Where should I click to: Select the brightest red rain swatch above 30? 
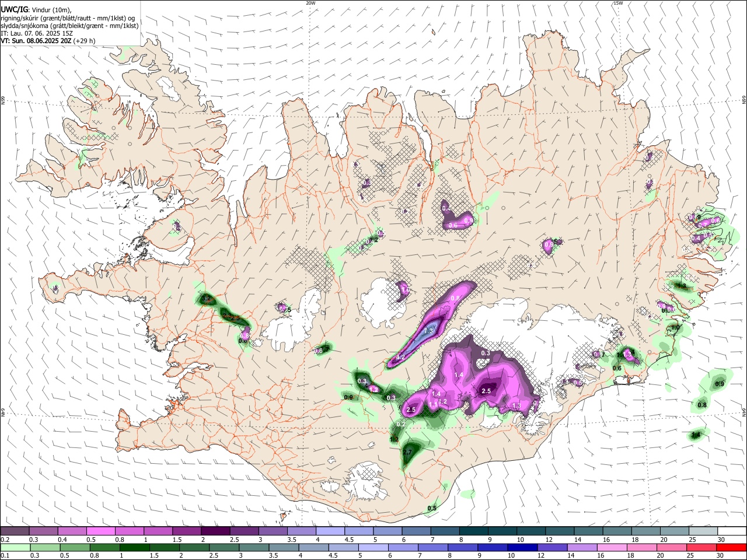pyautogui.click(x=731, y=547)
